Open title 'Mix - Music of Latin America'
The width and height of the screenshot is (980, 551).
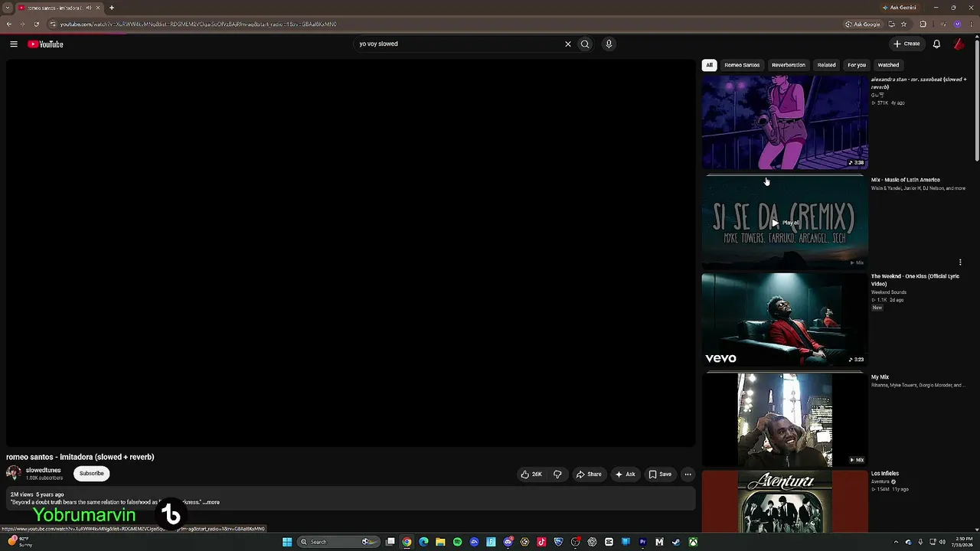tap(905, 180)
